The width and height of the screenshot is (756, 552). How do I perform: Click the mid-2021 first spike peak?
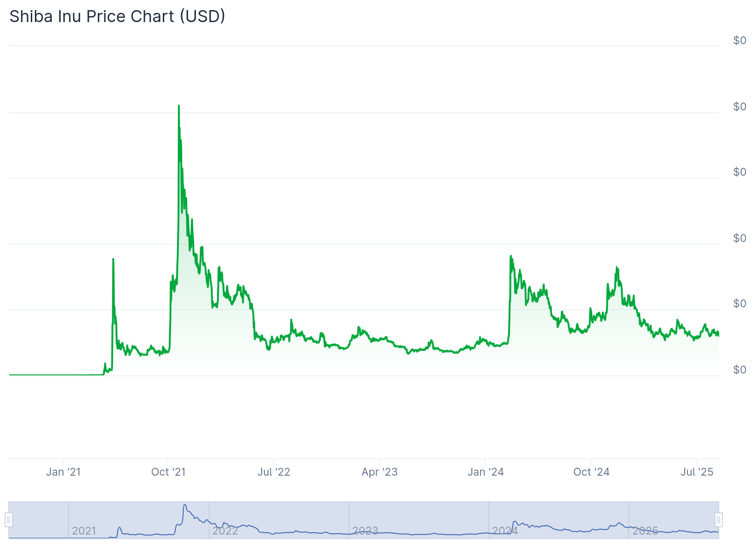[x=113, y=259]
